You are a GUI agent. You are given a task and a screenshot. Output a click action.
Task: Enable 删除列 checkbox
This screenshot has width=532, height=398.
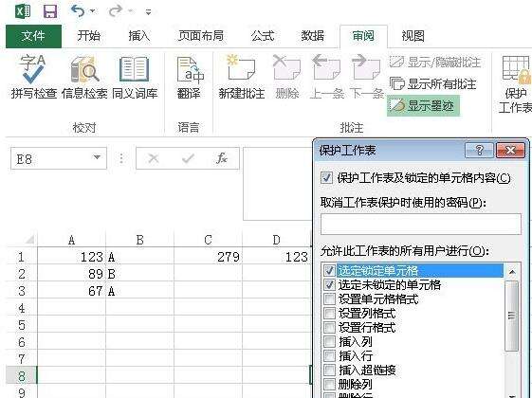[x=329, y=384]
